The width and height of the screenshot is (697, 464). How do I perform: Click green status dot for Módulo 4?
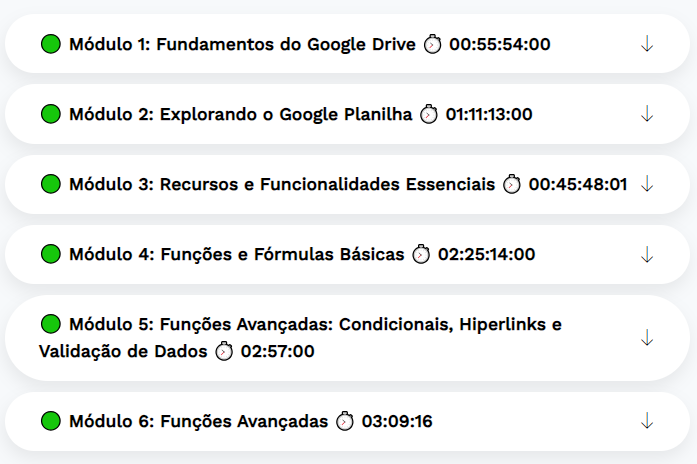coord(51,254)
